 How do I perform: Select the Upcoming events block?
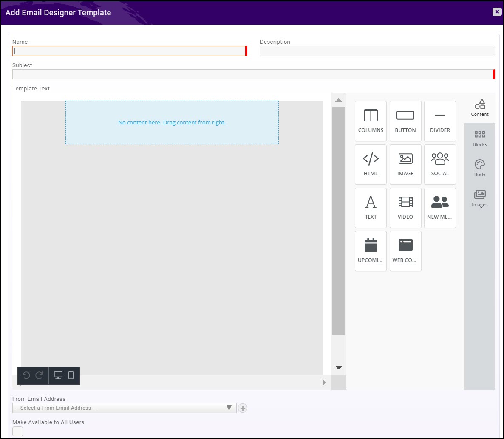pos(370,250)
